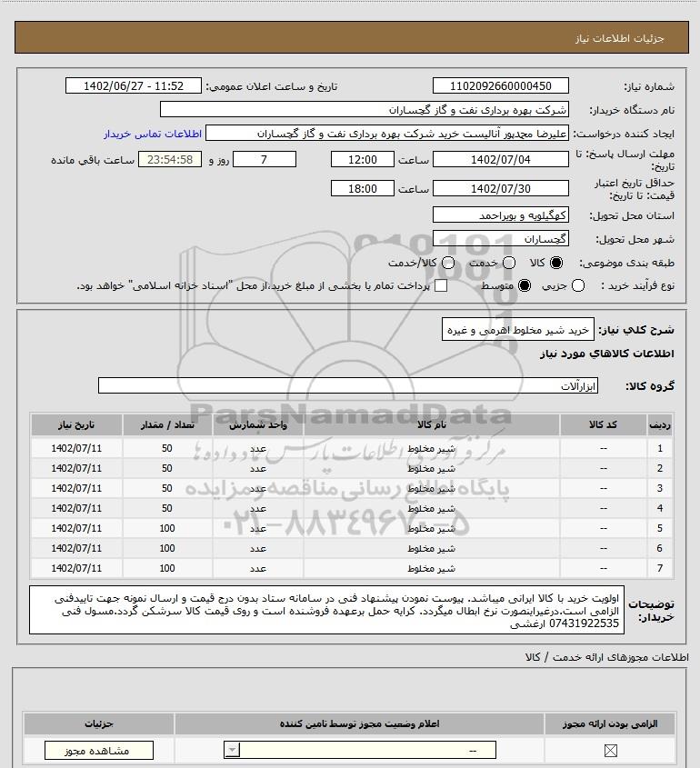
Task: Click quantity 100 in row 6
Action: 167,549
